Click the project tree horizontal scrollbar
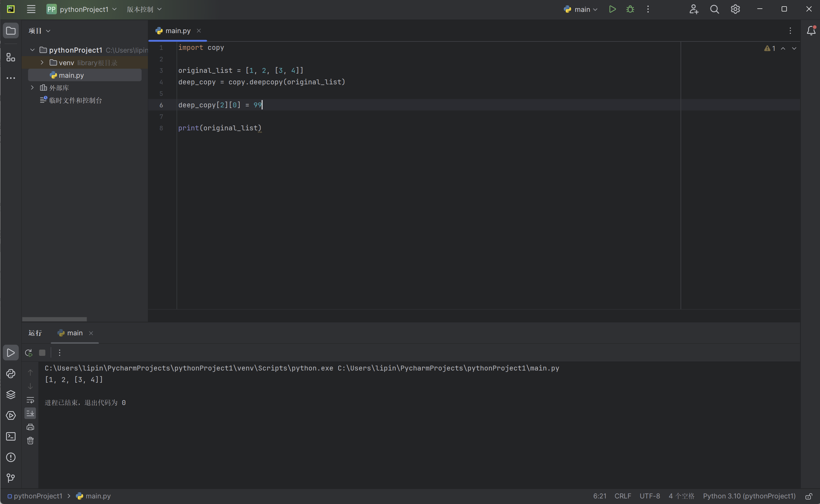The image size is (820, 504). 54,319
